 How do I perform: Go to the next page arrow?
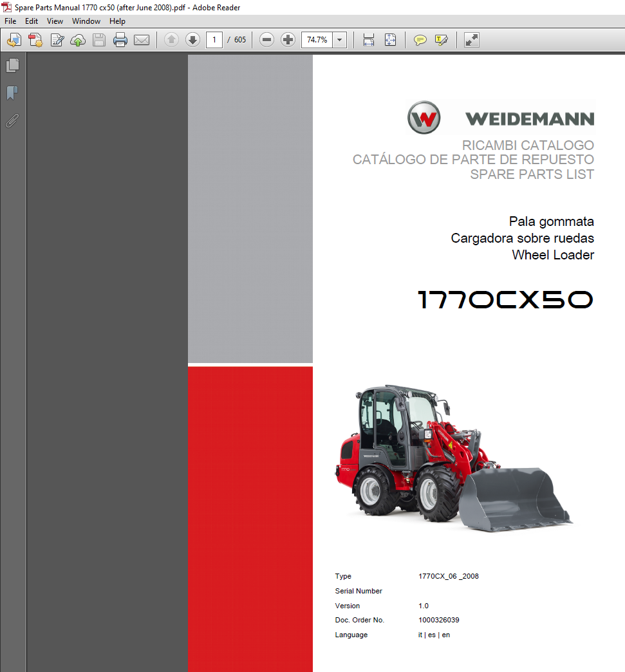click(192, 41)
